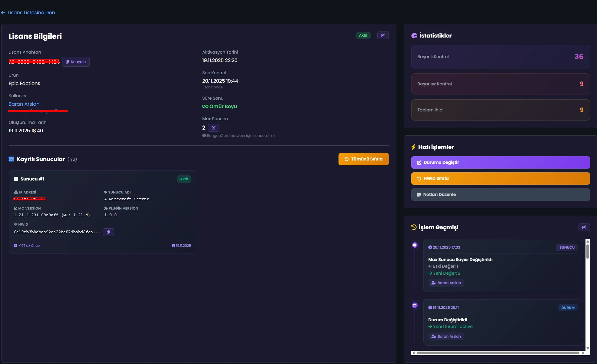This screenshot has width=597, height=364.
Task: Click the infinity icon beside Ömür Boyu
Action: [205, 106]
